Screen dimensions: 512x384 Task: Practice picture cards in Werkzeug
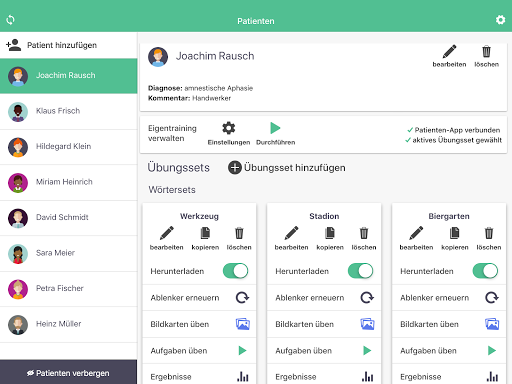click(x=243, y=324)
